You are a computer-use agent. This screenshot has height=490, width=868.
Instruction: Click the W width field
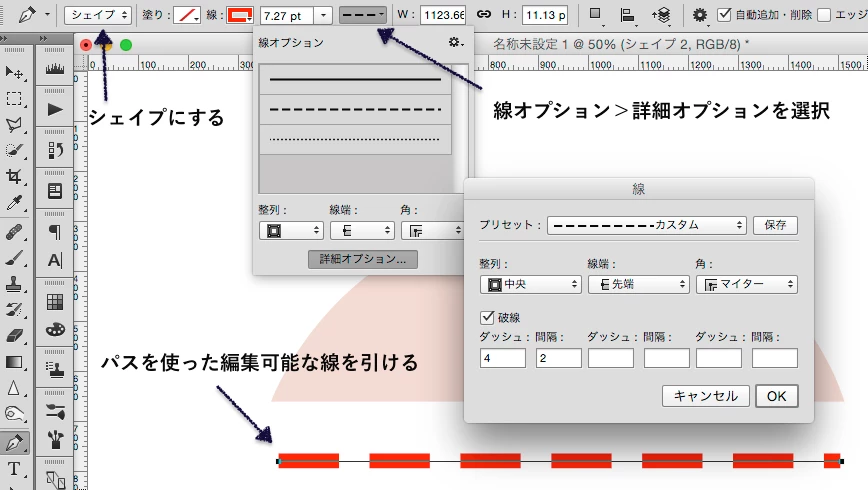click(443, 15)
